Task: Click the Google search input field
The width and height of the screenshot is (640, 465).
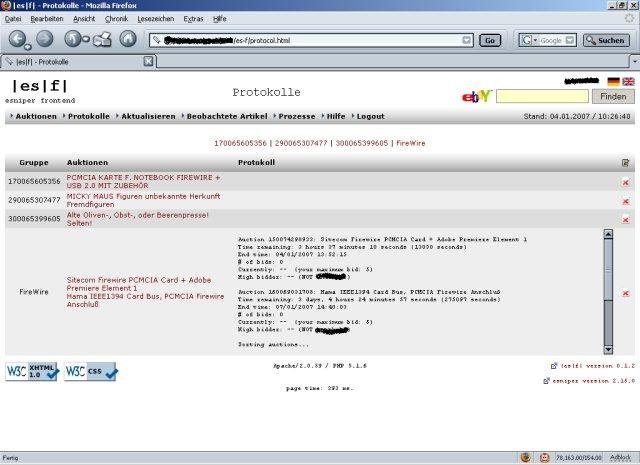Action: (552, 40)
